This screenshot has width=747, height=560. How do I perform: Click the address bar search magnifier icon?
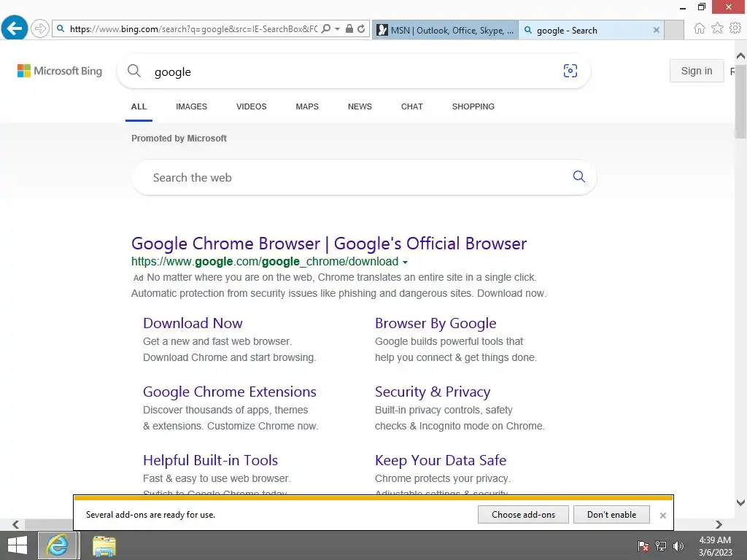click(326, 28)
